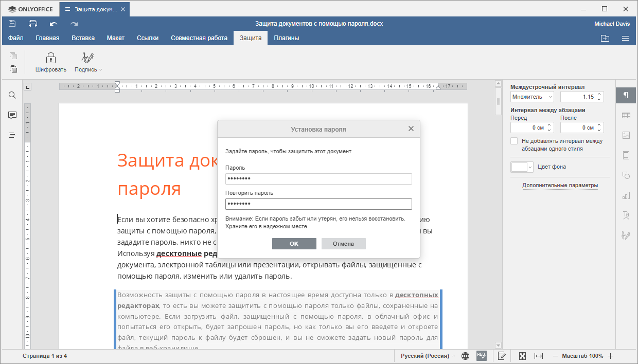This screenshot has height=364, width=638.
Task: Click the Защита докум... document tab
Action: pos(95,9)
